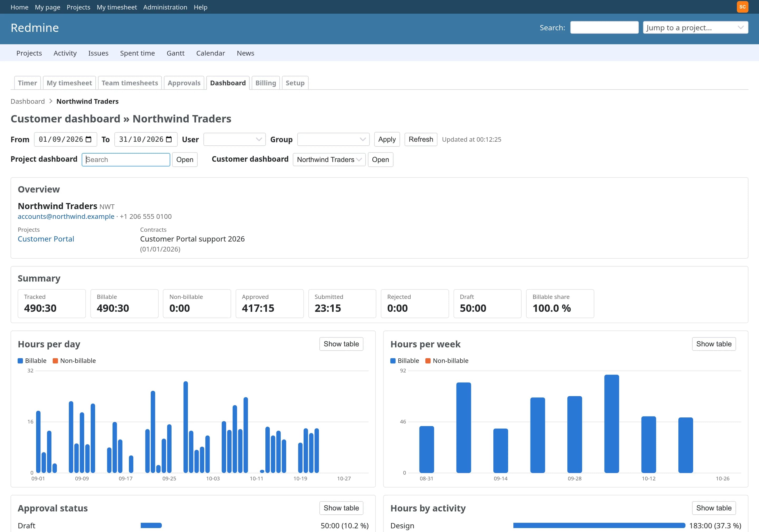Switch to the Timer tab
This screenshot has width=759, height=532.
pyautogui.click(x=27, y=83)
